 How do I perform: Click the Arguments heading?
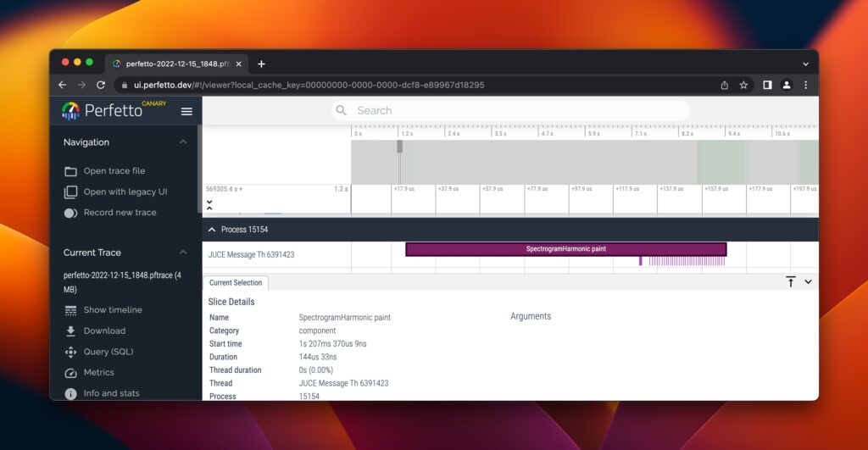pyautogui.click(x=531, y=317)
